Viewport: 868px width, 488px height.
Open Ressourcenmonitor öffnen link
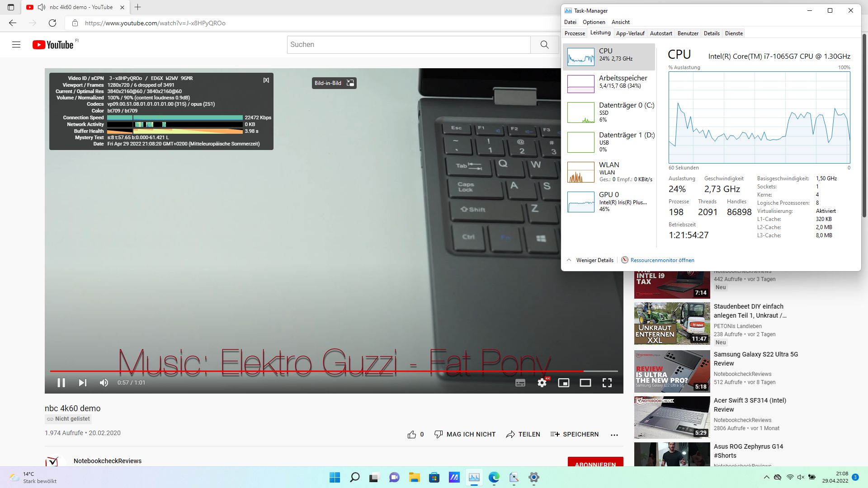[662, 260]
